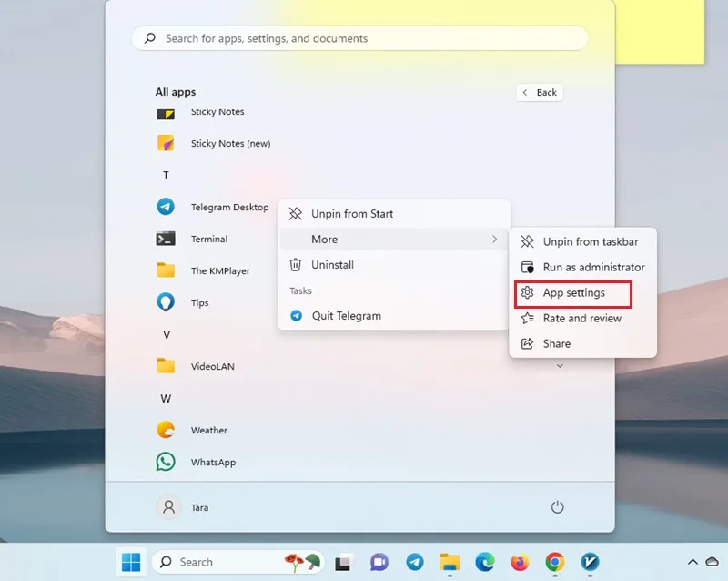Choose Run as administrator
Image resolution: width=728 pixels, height=581 pixels.
click(583, 267)
